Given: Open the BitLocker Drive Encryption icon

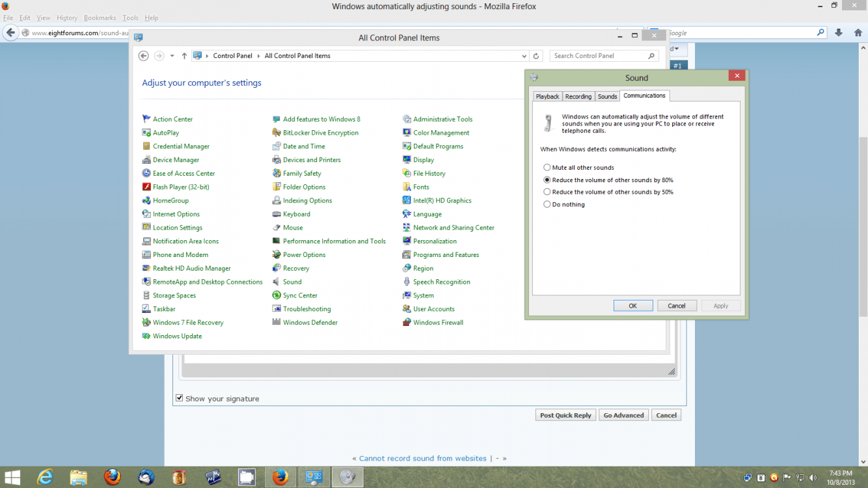Looking at the screenshot, I should pyautogui.click(x=277, y=133).
